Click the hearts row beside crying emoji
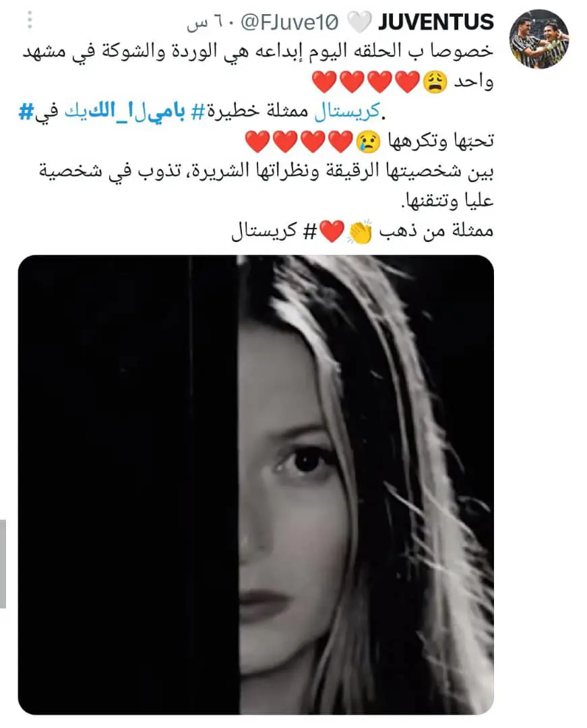The image size is (587, 728). click(x=299, y=142)
